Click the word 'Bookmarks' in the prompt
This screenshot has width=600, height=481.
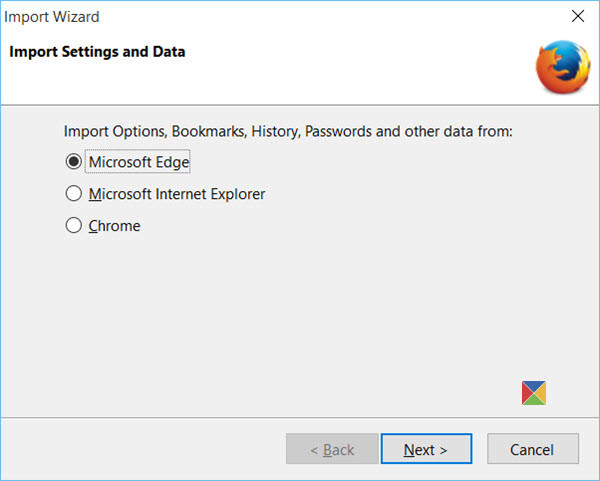[x=209, y=132]
